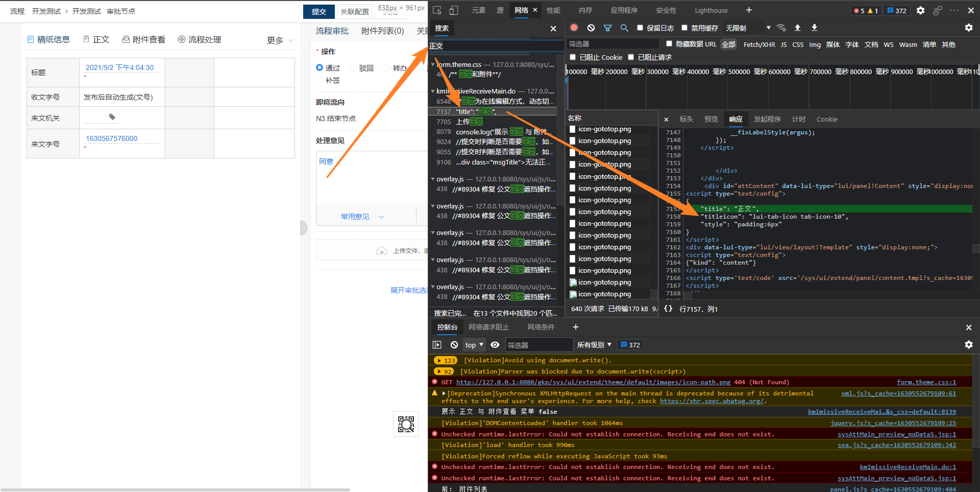
Task: Open the 应用程序 DevTools tab
Action: (624, 10)
